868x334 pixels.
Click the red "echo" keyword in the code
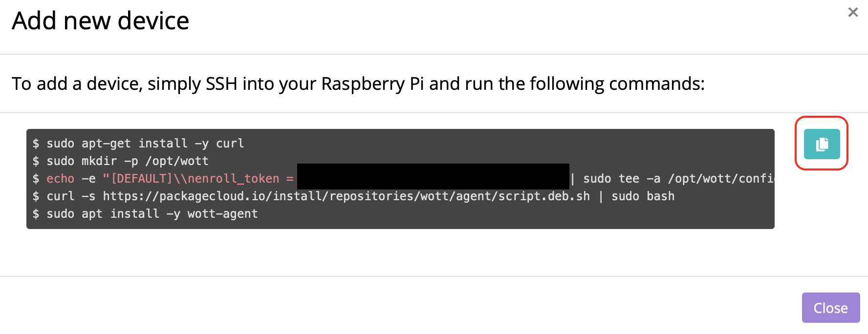pos(61,179)
